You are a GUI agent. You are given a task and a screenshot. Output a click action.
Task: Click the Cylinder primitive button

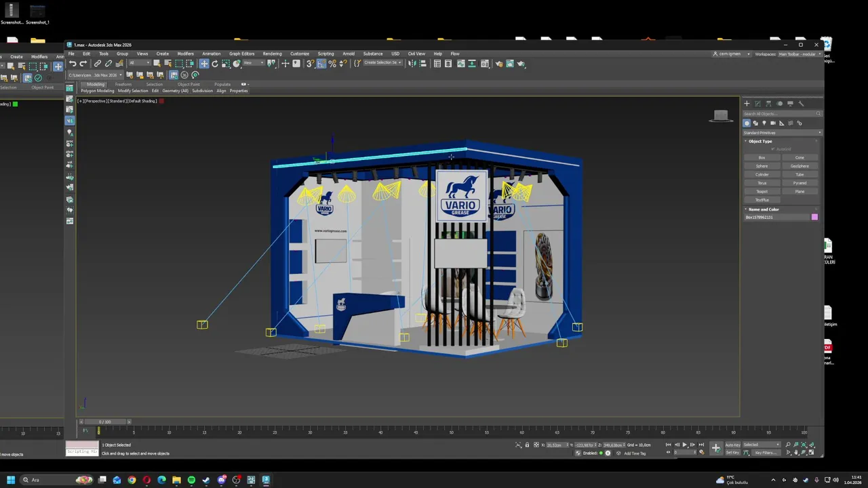click(762, 175)
